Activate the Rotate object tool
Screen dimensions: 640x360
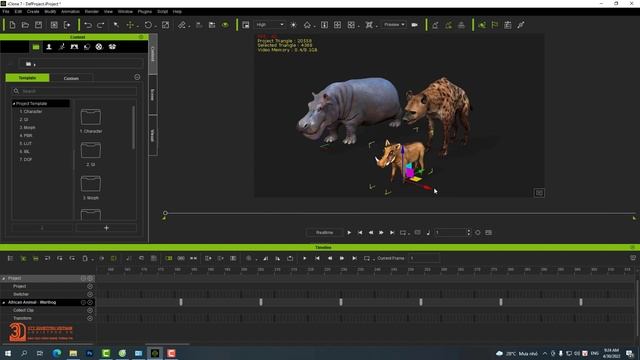[x=148, y=25]
